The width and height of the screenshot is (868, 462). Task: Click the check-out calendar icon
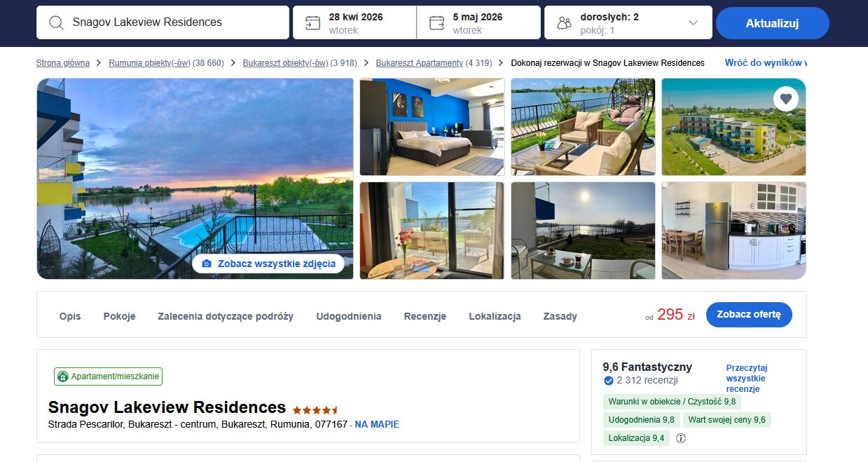click(x=437, y=22)
